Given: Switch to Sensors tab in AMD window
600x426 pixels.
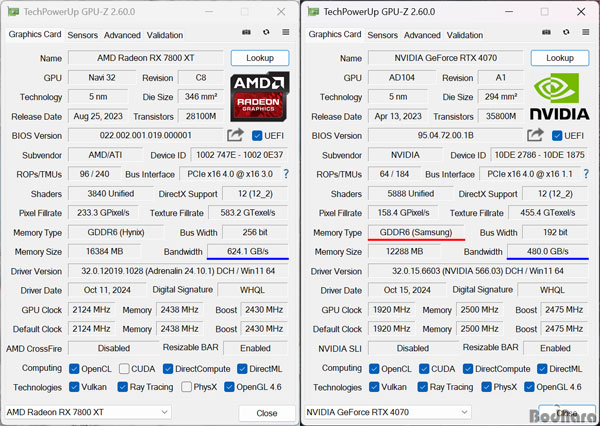Looking at the screenshot, I should (x=82, y=34).
